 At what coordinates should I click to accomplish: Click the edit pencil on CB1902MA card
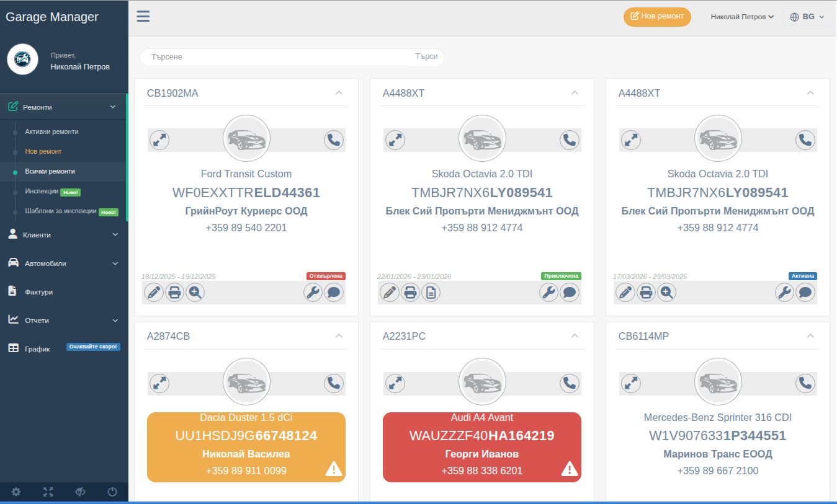pos(154,292)
